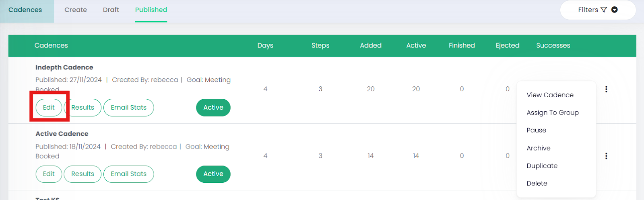Toggle Active status of Indepth Cadence
This screenshot has height=200, width=644.
tap(213, 108)
